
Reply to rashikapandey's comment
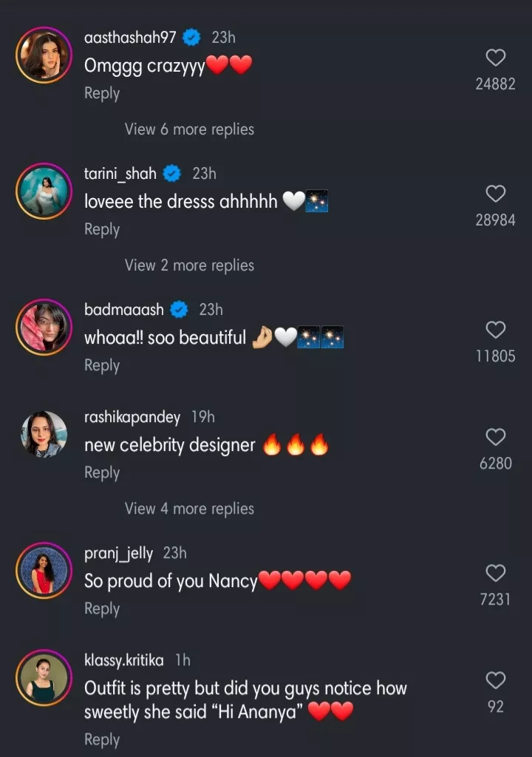(102, 472)
